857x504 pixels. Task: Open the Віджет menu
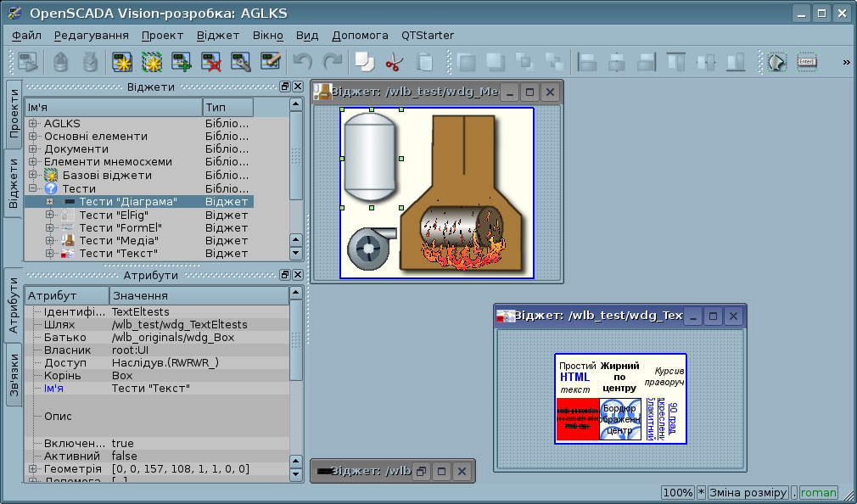tap(218, 36)
